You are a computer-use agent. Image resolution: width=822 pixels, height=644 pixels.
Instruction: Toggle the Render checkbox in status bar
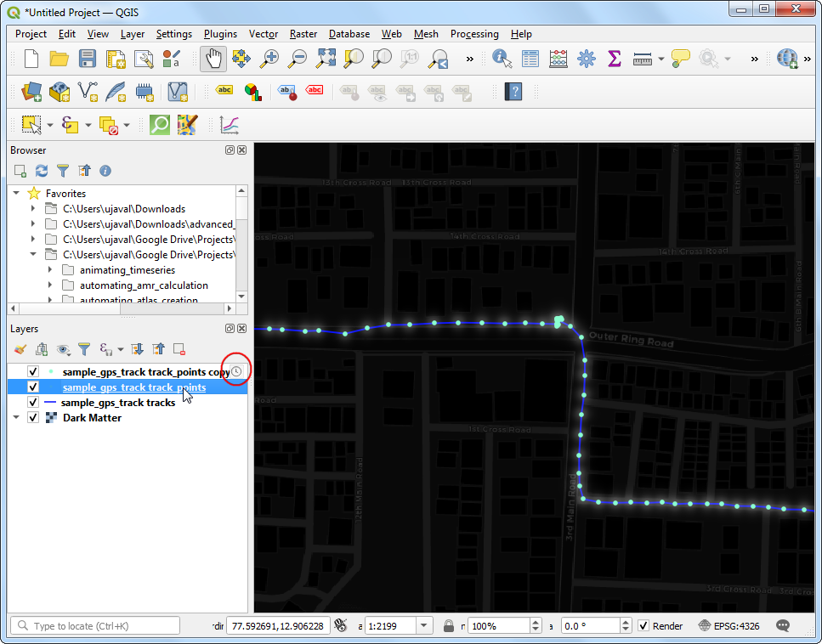coord(643,625)
